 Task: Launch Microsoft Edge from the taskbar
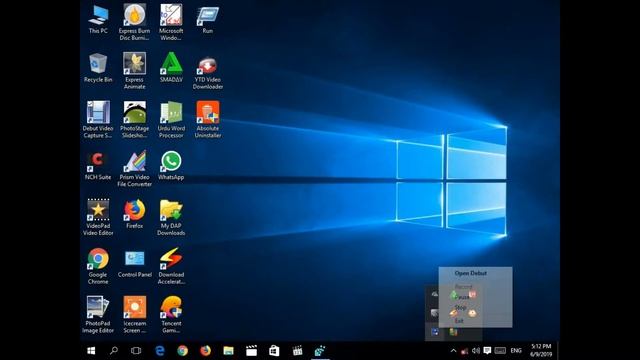(160, 351)
